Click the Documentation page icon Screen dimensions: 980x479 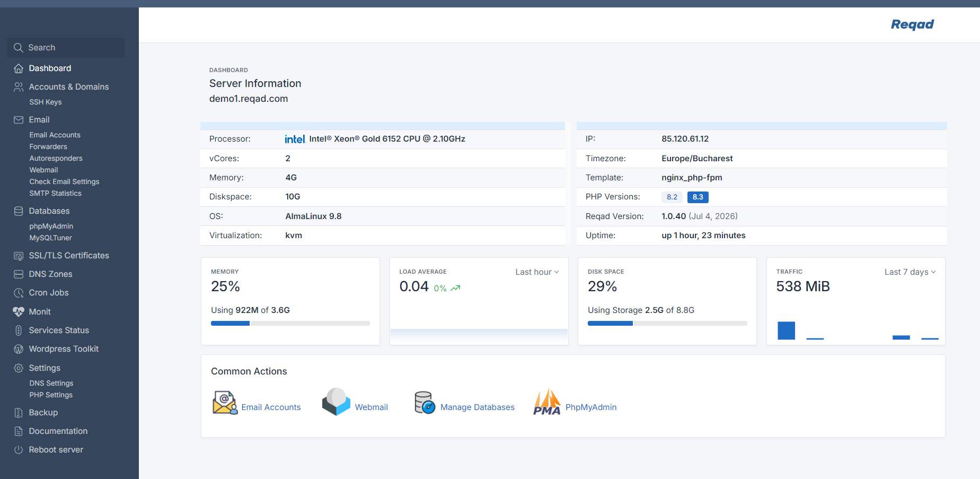[19, 431]
